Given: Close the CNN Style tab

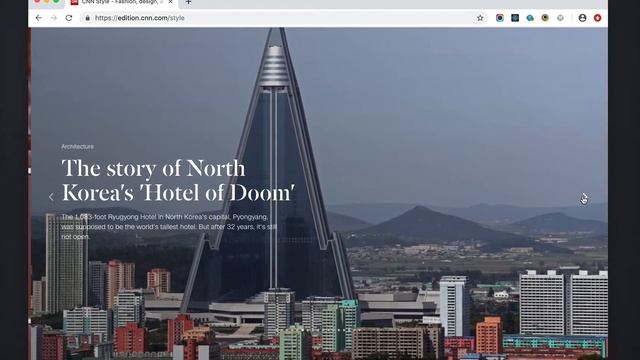Looking at the screenshot, I should click(x=171, y=2).
